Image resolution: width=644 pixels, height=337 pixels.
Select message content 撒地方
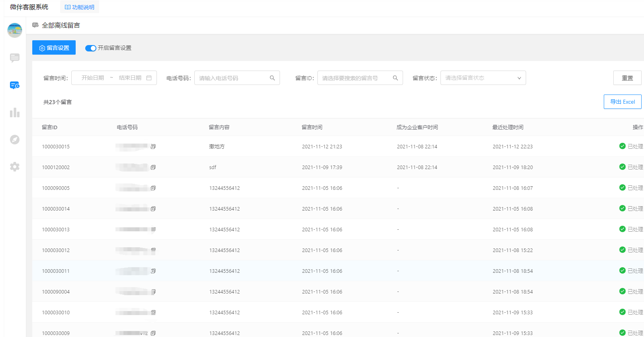(217, 146)
